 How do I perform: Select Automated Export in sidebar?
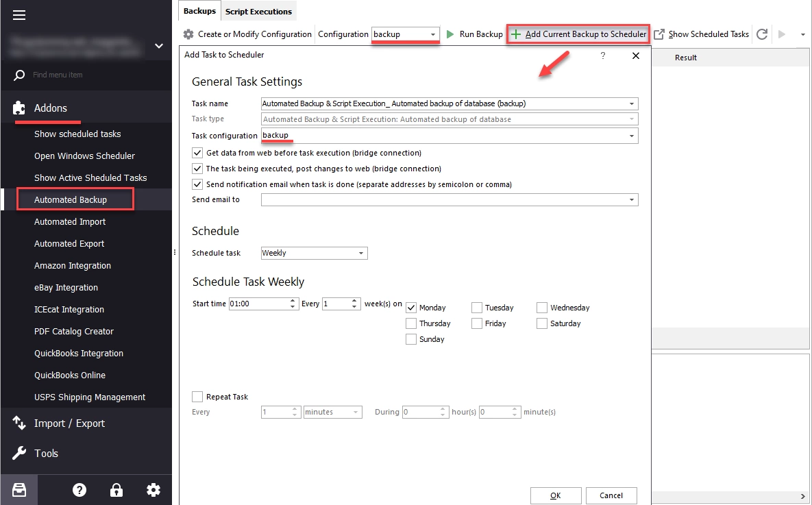tap(69, 243)
